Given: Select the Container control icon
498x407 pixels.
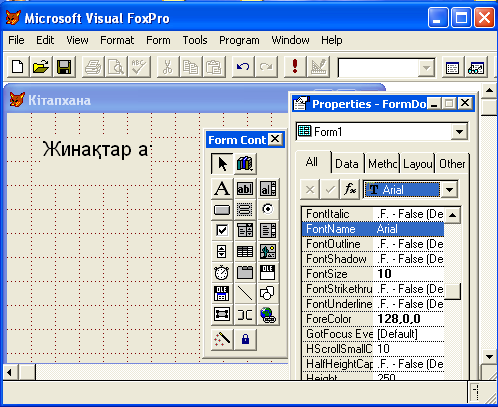Looking at the screenshot, I should pos(222,314).
